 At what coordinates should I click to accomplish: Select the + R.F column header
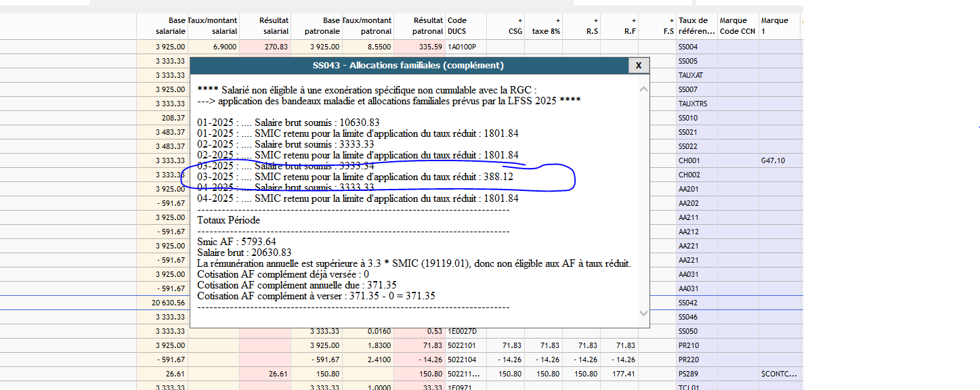(x=619, y=26)
